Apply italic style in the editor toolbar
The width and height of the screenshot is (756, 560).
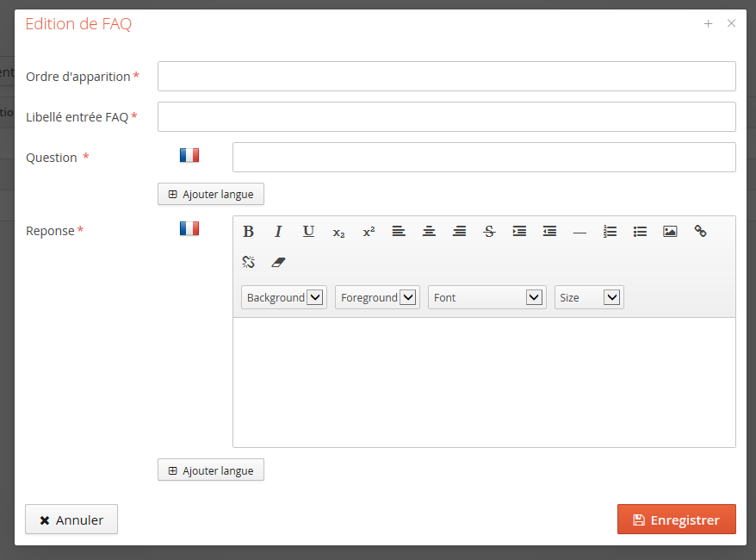pyautogui.click(x=278, y=232)
